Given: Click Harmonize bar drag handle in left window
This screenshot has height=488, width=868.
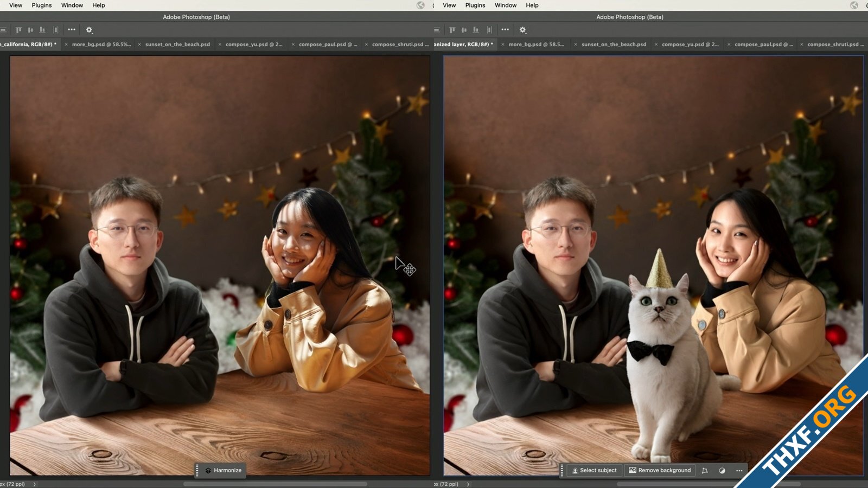Looking at the screenshot, I should pos(197,471).
